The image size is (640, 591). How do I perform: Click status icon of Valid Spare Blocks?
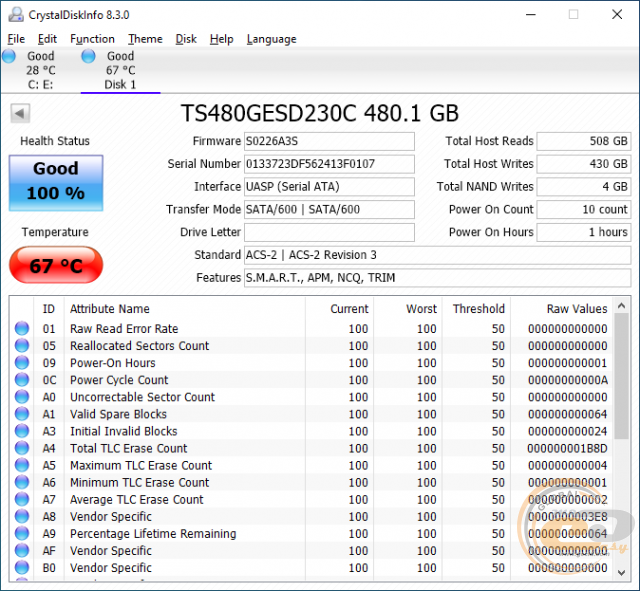tap(22, 414)
